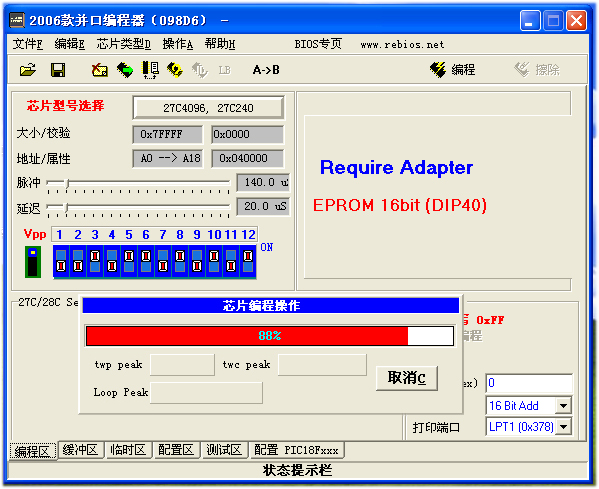The height and width of the screenshot is (489, 599).
Task: Click the 脉冲 pulse width slider
Action: [138, 184]
